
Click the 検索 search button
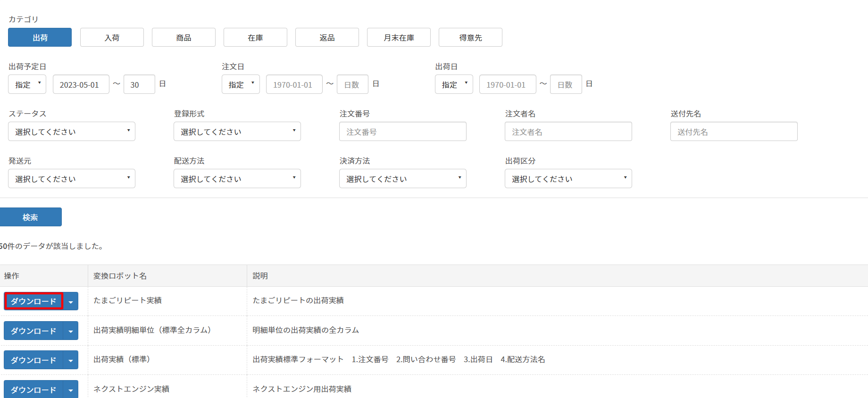[31, 217]
